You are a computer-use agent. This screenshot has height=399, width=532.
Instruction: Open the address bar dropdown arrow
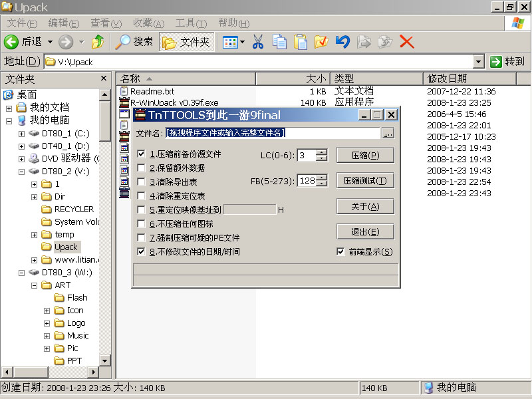point(478,62)
